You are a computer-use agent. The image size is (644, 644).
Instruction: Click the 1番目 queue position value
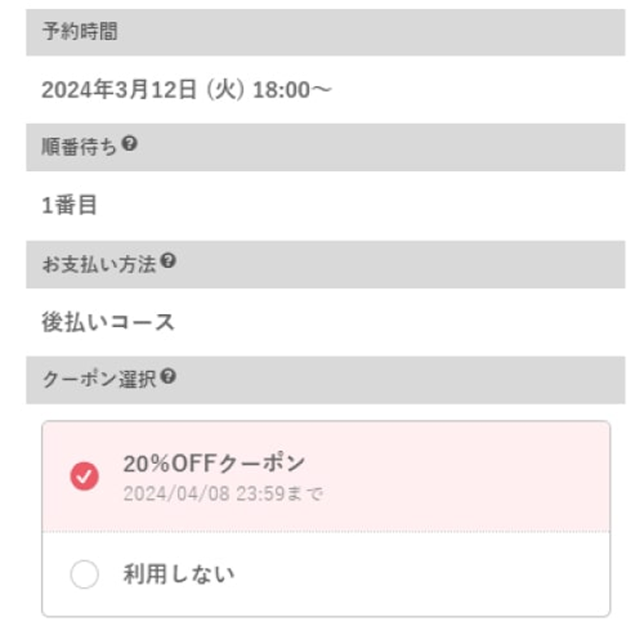pos(70,205)
